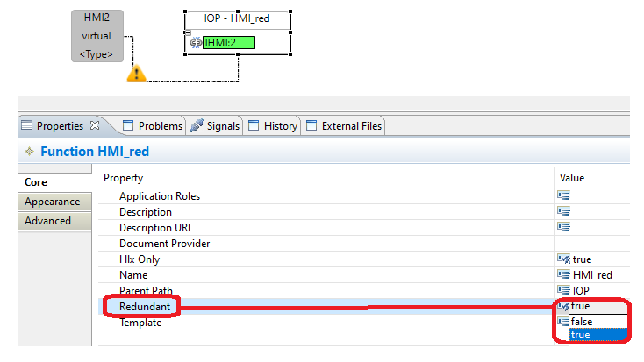Click the Description URL value icon
The image size is (644, 362).
564,227
